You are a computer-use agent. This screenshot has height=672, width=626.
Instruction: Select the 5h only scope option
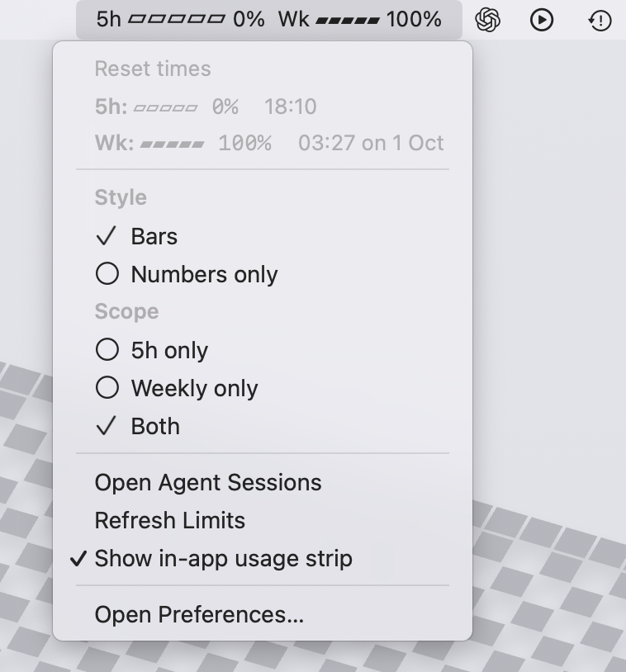169,351
